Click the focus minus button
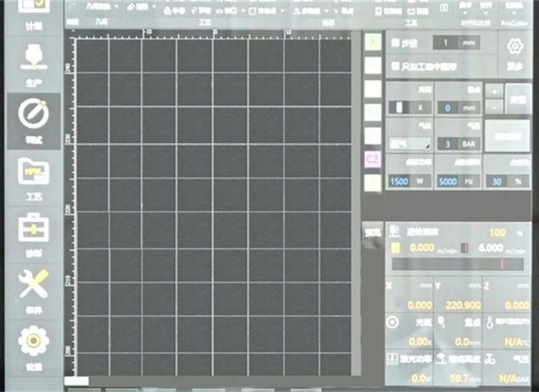Viewport: 539px width, 392px height. pyautogui.click(x=494, y=108)
